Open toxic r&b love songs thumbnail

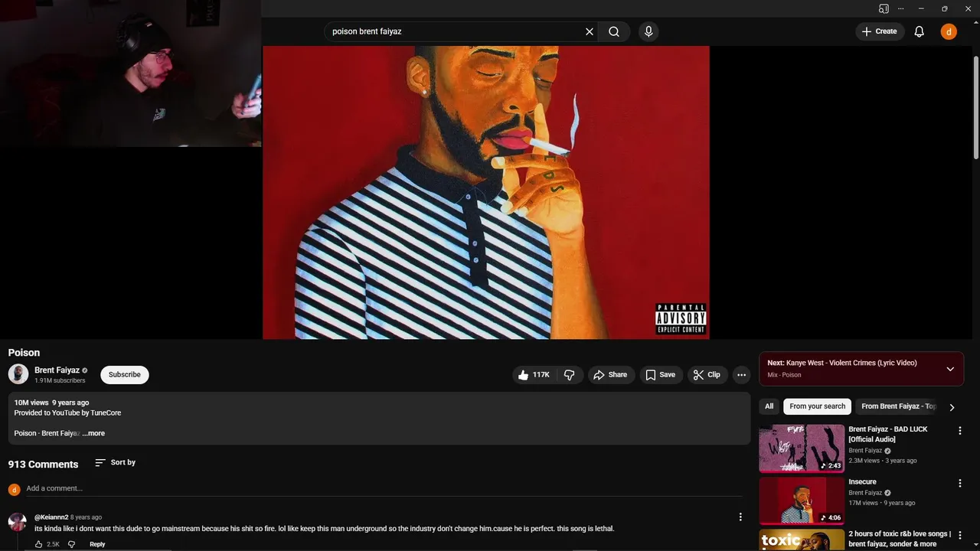(x=802, y=540)
